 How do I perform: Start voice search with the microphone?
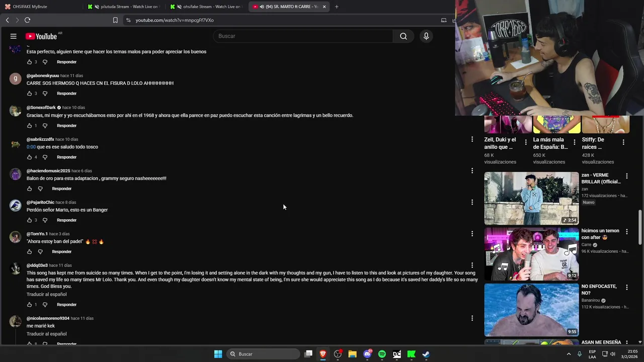coord(426,36)
